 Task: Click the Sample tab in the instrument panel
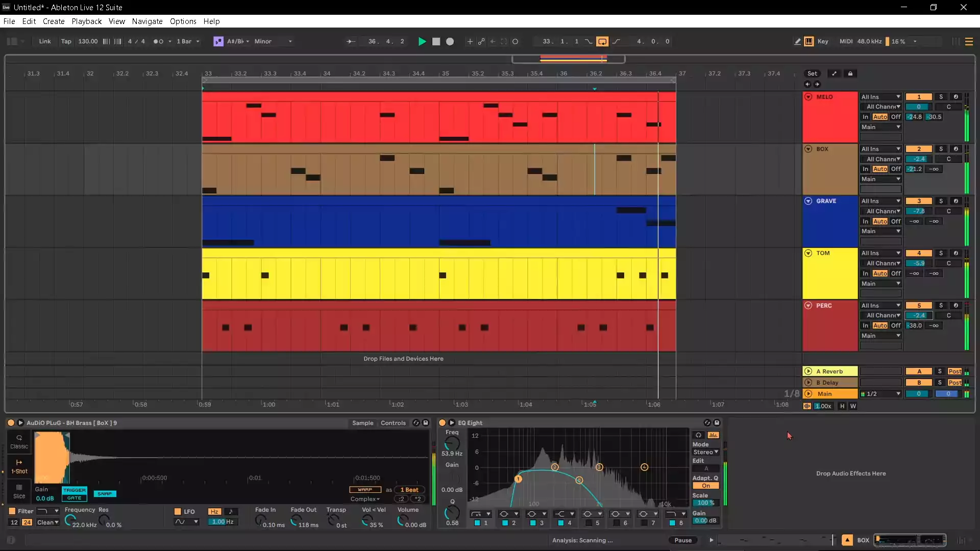363,422
